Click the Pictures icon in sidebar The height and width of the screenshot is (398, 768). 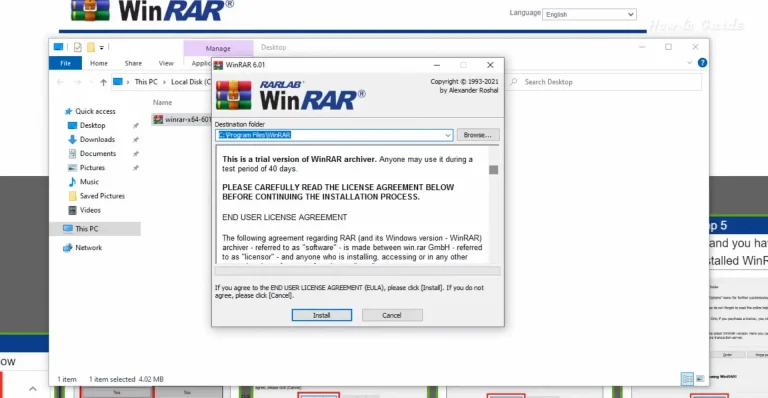point(72,167)
